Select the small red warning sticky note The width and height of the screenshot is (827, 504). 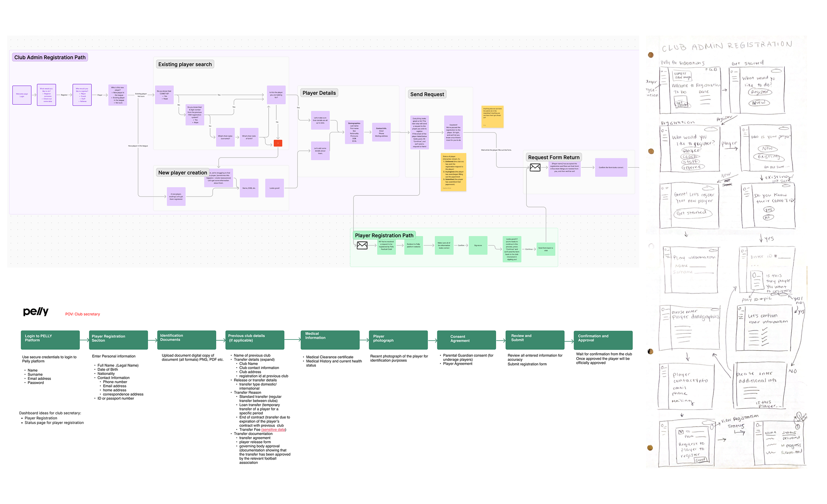click(278, 143)
